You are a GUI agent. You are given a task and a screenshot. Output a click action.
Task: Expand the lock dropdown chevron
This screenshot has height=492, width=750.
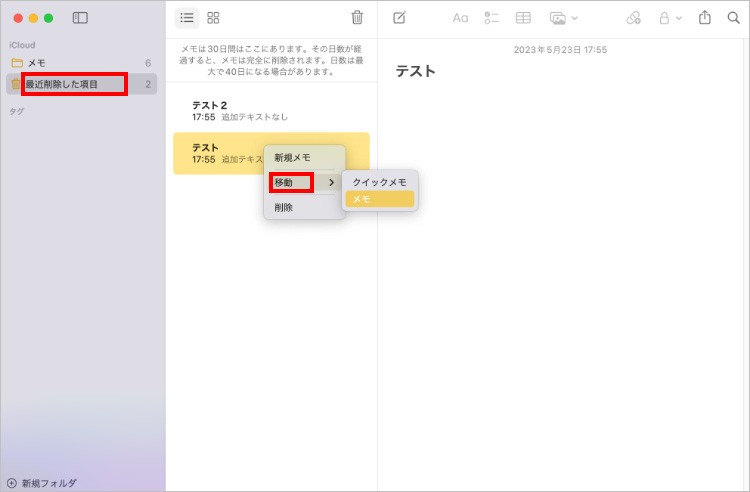(678, 18)
